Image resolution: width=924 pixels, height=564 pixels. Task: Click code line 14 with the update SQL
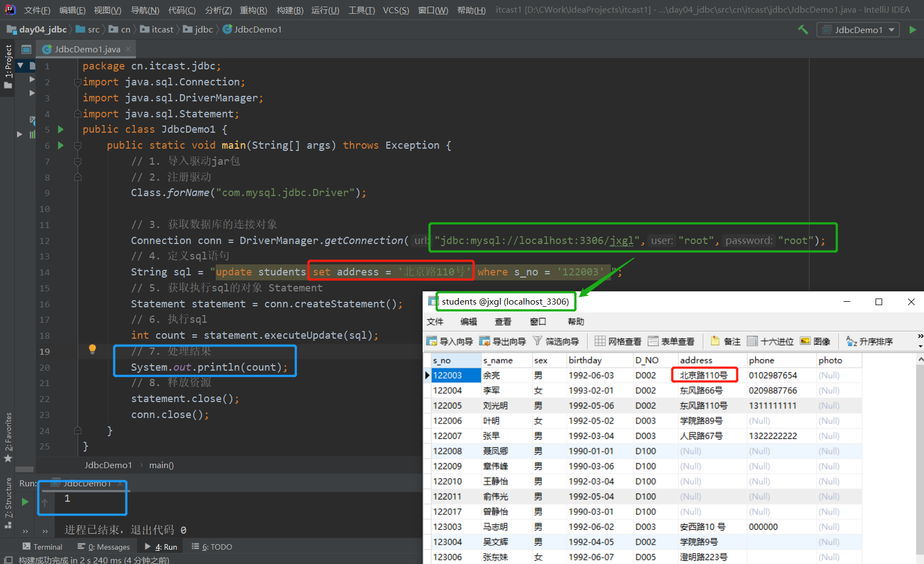coord(376,272)
